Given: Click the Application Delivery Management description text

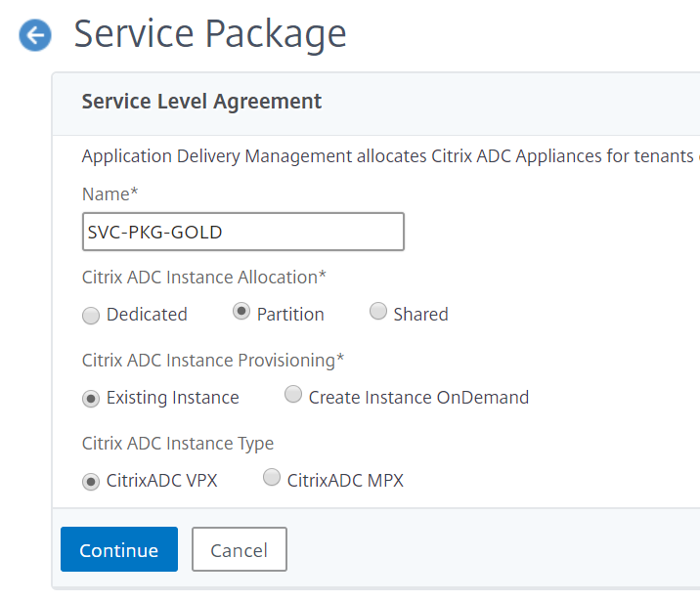Looking at the screenshot, I should (x=391, y=156).
